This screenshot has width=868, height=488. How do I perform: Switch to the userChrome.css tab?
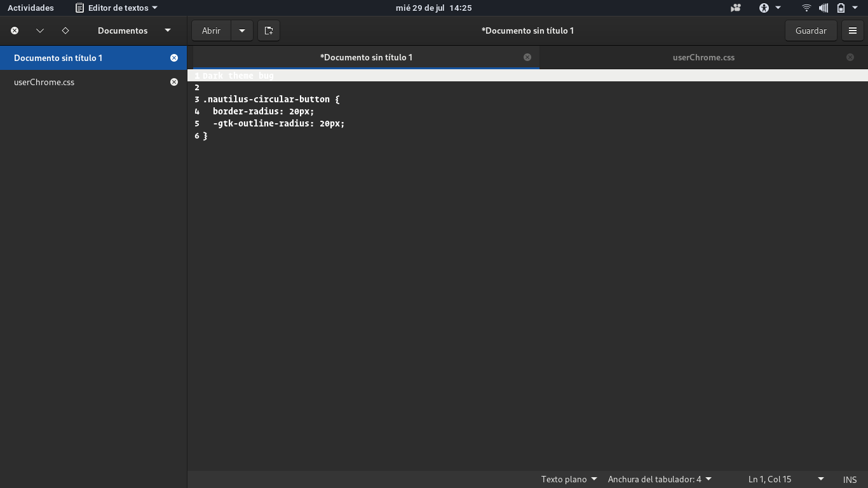[x=703, y=57]
